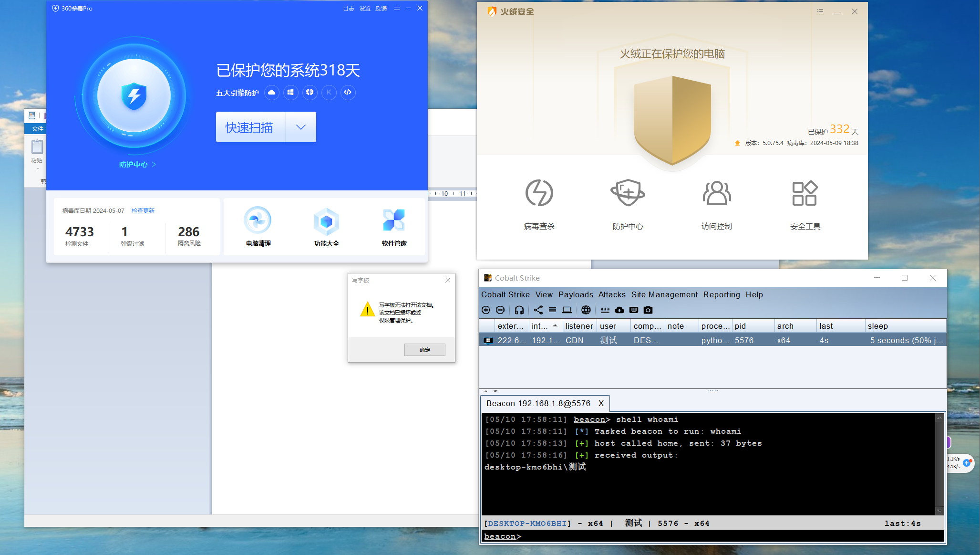Open the Huorong list menu icon
Screen dimensions: 980x555
820,12
